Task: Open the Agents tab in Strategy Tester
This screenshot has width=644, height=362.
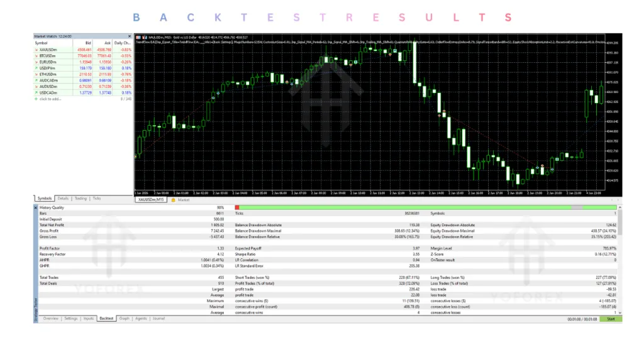Action: 141,319
